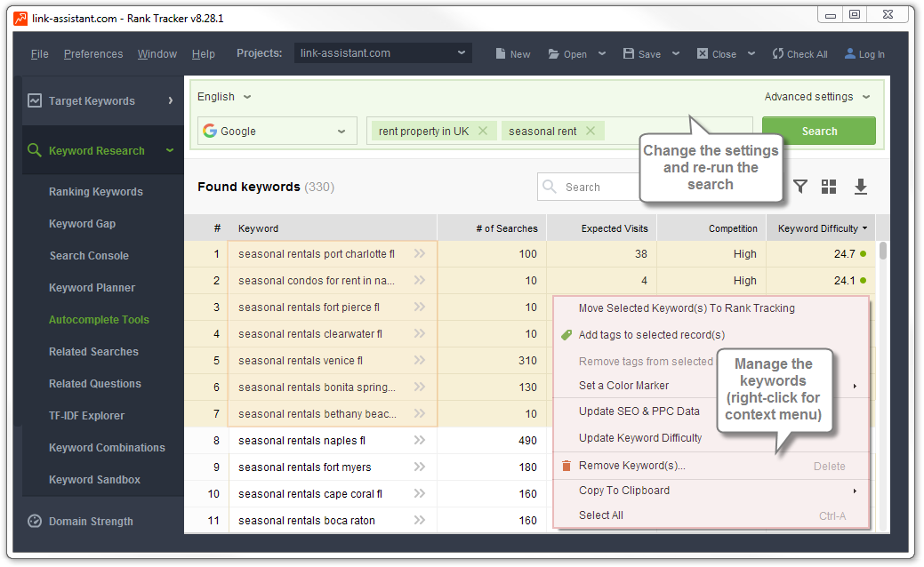Click arrows next to seasonal rentals fort myers

(x=420, y=467)
